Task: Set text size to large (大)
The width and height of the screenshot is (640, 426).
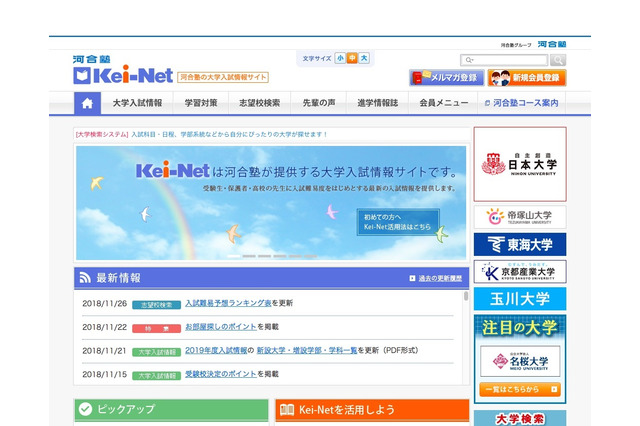Action: pyautogui.click(x=364, y=58)
